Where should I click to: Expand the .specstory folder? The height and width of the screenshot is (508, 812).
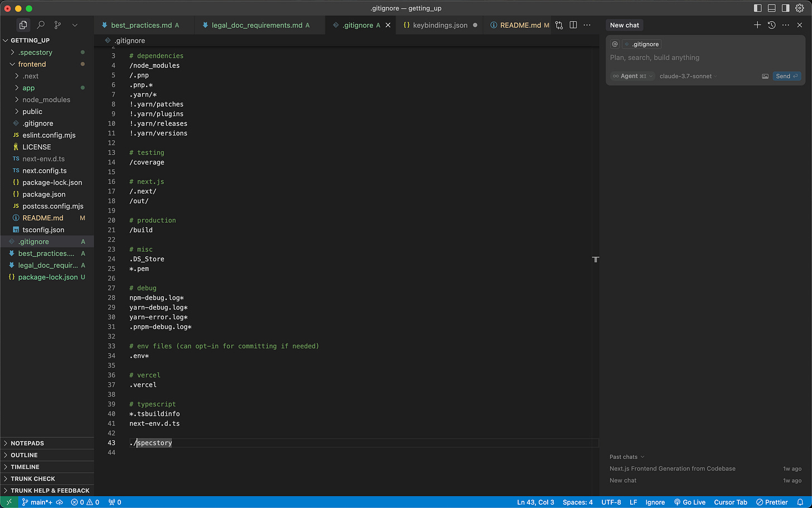tap(47, 52)
